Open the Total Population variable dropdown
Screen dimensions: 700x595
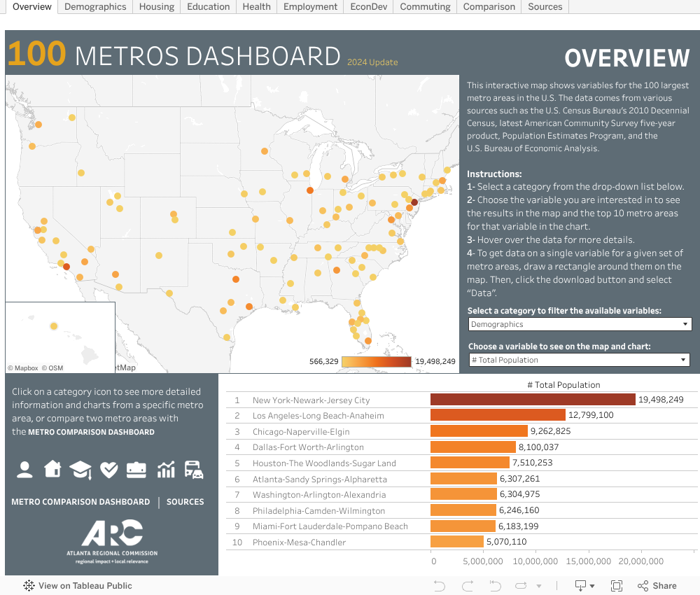[x=579, y=360]
